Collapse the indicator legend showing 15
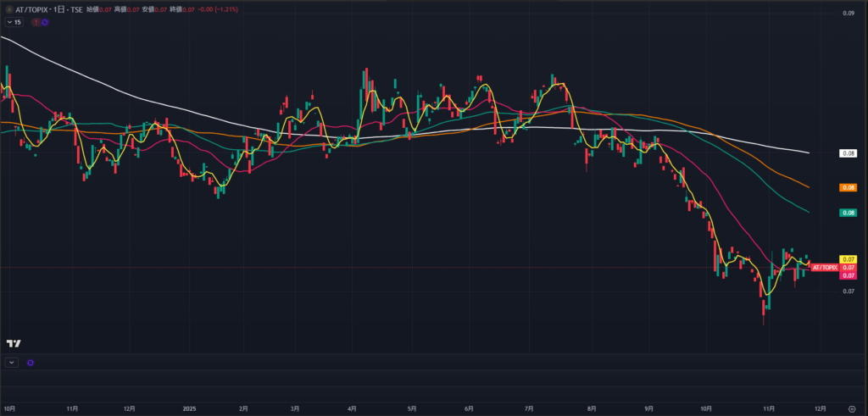The width and height of the screenshot is (868, 416). point(14,22)
